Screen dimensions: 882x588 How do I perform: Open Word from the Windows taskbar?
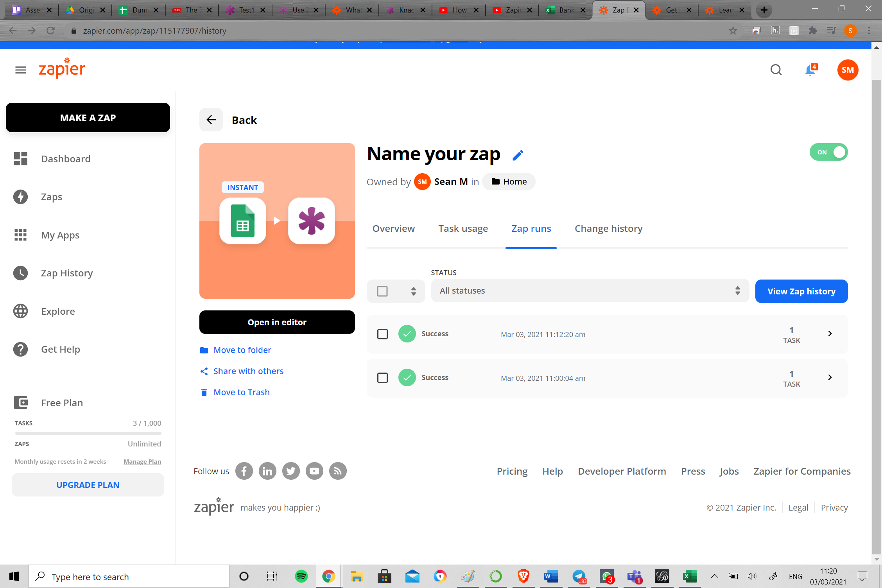coord(551,576)
